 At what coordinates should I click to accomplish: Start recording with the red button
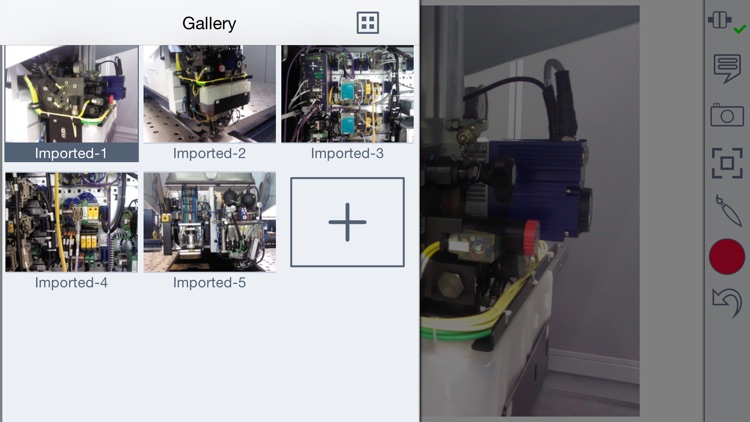(x=727, y=256)
